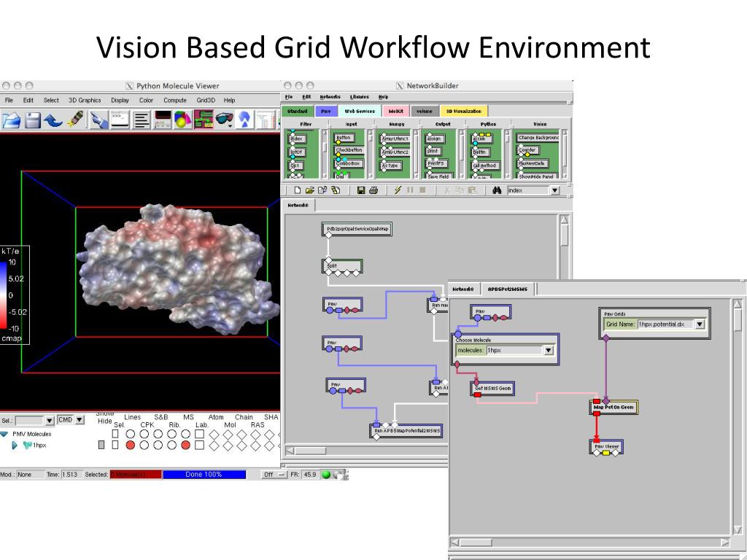Select the APBSPot2MSMS network tab
The height and width of the screenshot is (560, 747).
click(508, 289)
